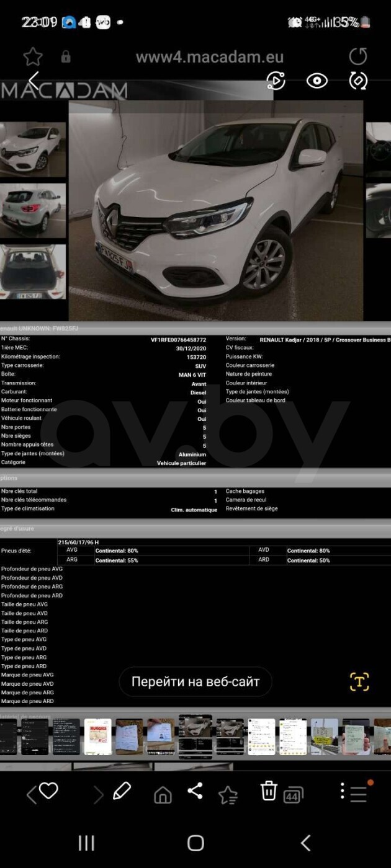Tap ARD tire Continental: 50%
391x868 pixels.
[x=308, y=560]
